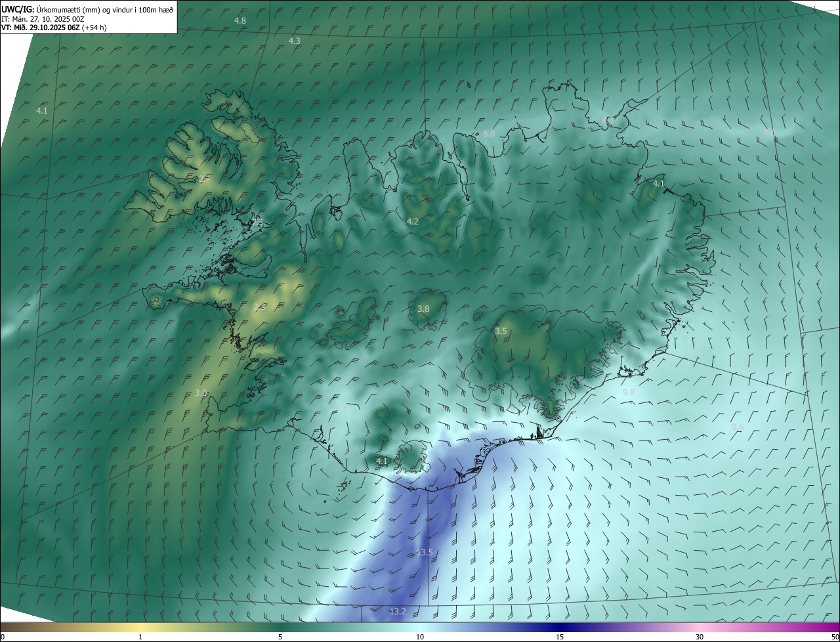Click the 4.1 value label over the far-west ocean
The image size is (840, 642).
[42, 110]
